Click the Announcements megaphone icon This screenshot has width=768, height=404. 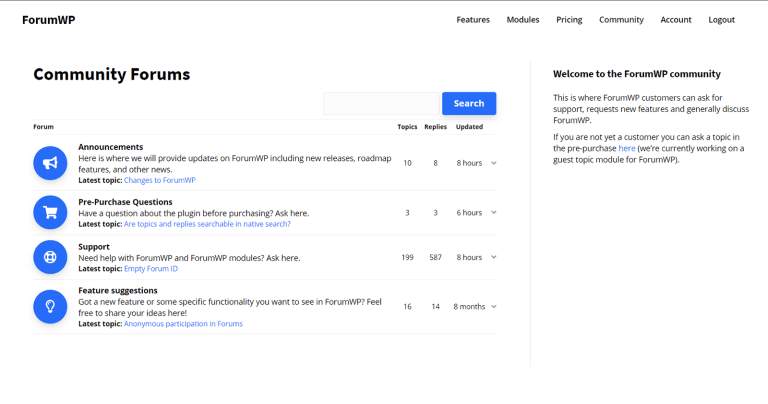pyautogui.click(x=50, y=163)
